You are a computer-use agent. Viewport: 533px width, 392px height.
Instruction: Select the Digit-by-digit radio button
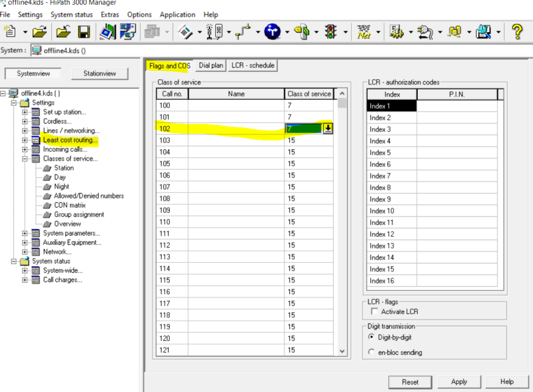(371, 337)
